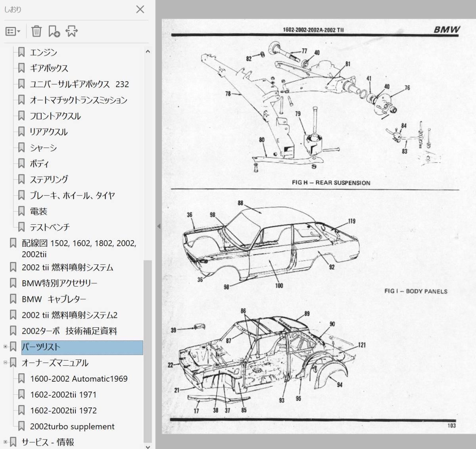This screenshot has width=476, height=449.
Task: Delete the selected bookmark with trash icon
Action: click(x=36, y=31)
